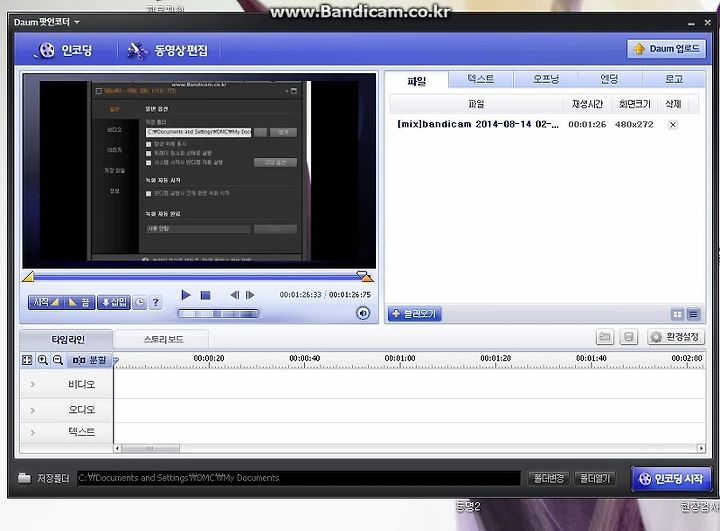Click the save project disk icon
Viewport: 720px width, 531px height.
click(629, 337)
